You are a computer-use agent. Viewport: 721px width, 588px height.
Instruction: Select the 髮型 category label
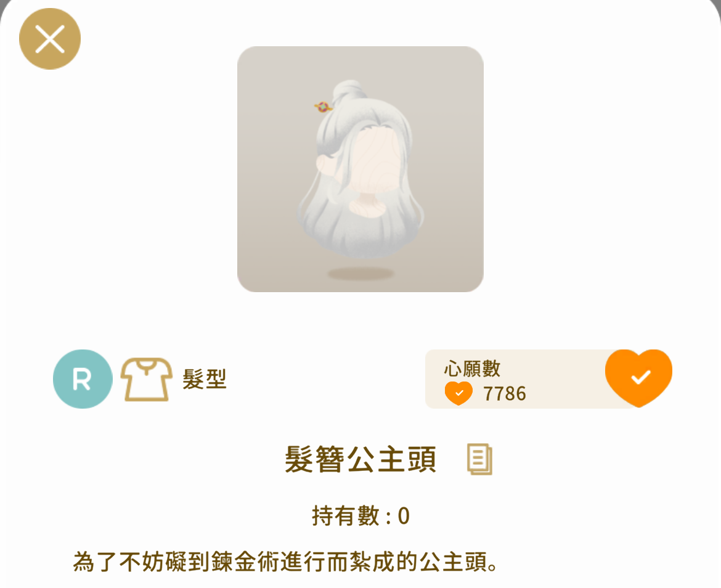click(x=204, y=379)
